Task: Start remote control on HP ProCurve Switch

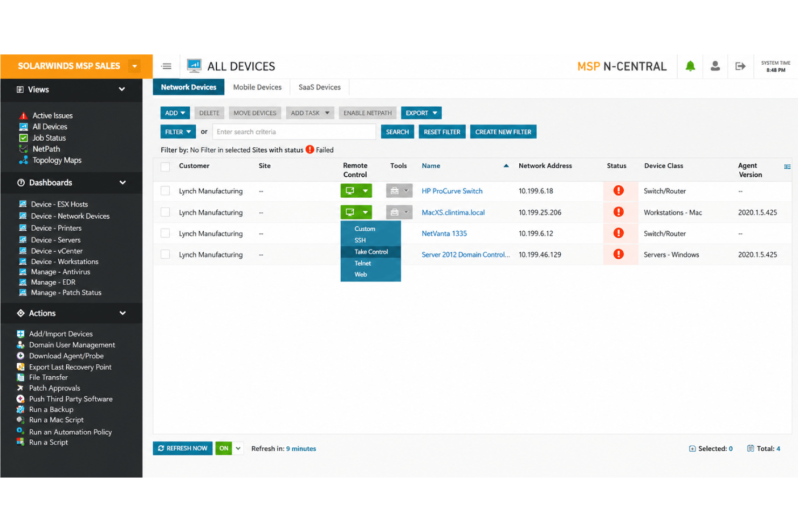Action: pyautogui.click(x=349, y=191)
